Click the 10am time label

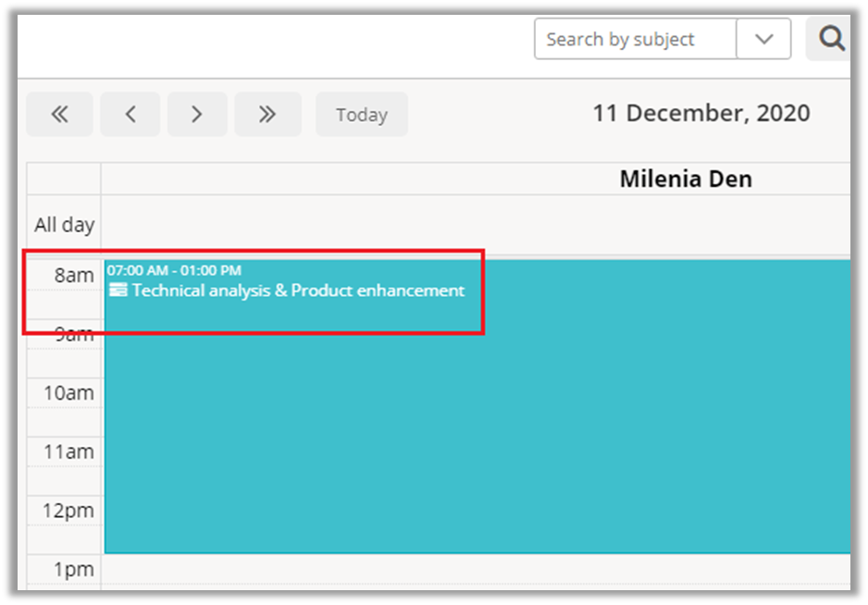68,393
